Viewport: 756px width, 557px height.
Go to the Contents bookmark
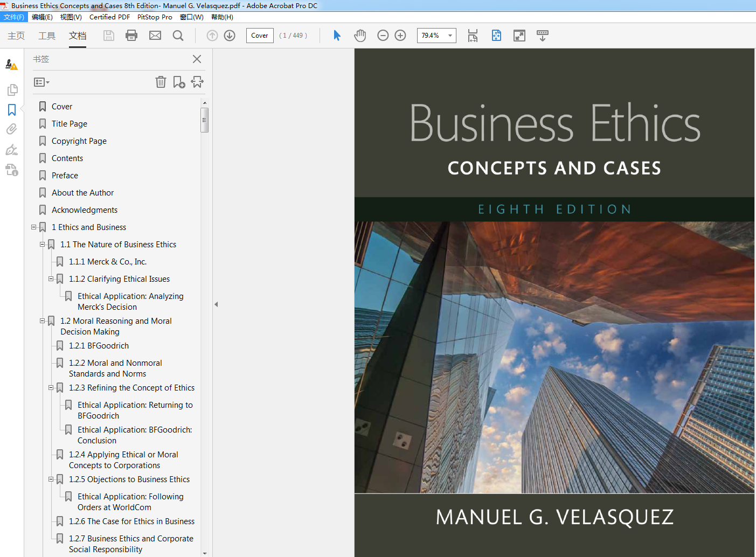67,158
